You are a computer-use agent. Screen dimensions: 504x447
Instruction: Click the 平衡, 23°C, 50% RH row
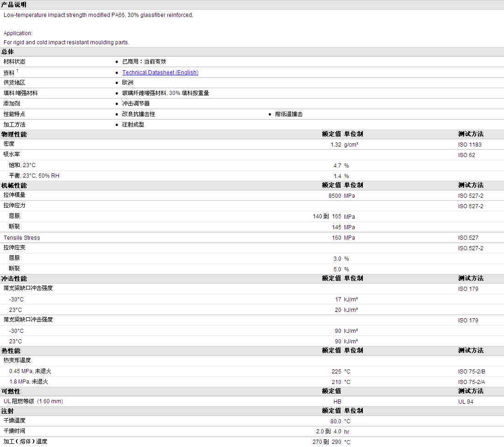tap(252, 176)
